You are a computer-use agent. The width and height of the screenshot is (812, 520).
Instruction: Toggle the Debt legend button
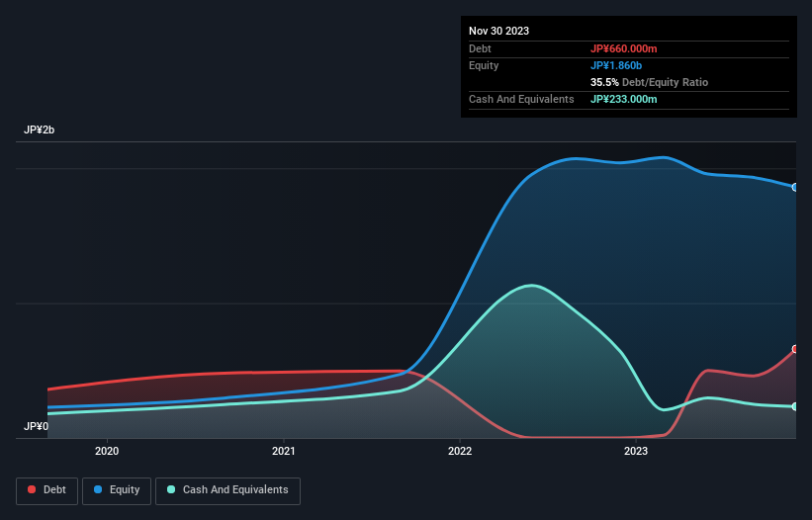click(47, 490)
